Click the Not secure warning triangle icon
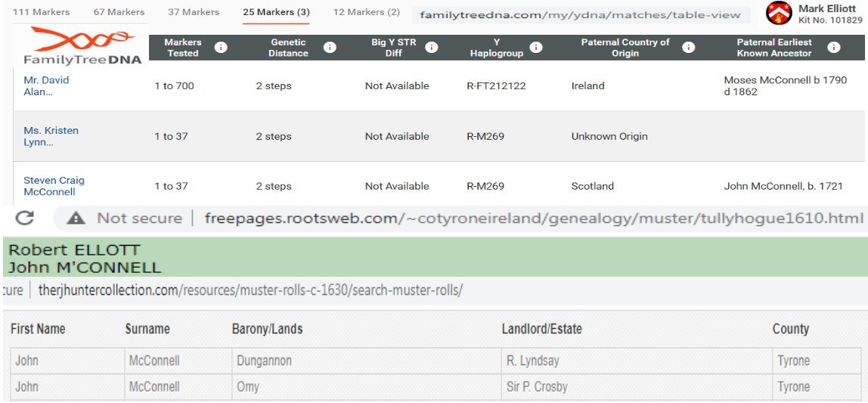The width and height of the screenshot is (868, 403). (76, 219)
